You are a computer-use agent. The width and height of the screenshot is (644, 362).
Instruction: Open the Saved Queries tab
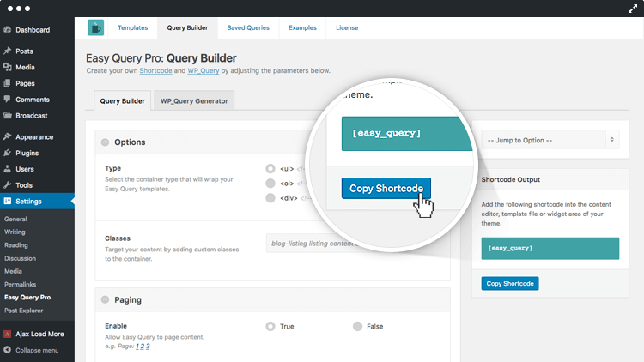point(248,28)
